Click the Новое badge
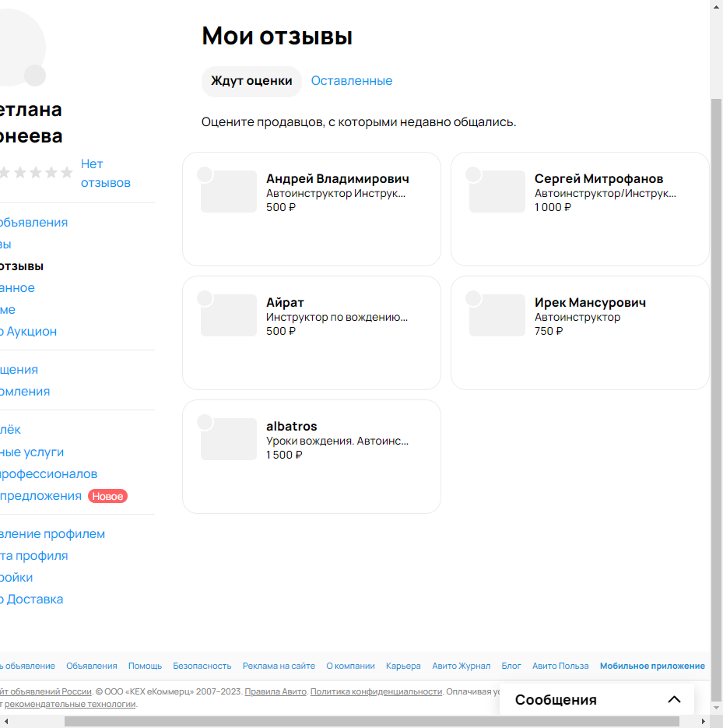The width and height of the screenshot is (723, 728). click(x=107, y=496)
